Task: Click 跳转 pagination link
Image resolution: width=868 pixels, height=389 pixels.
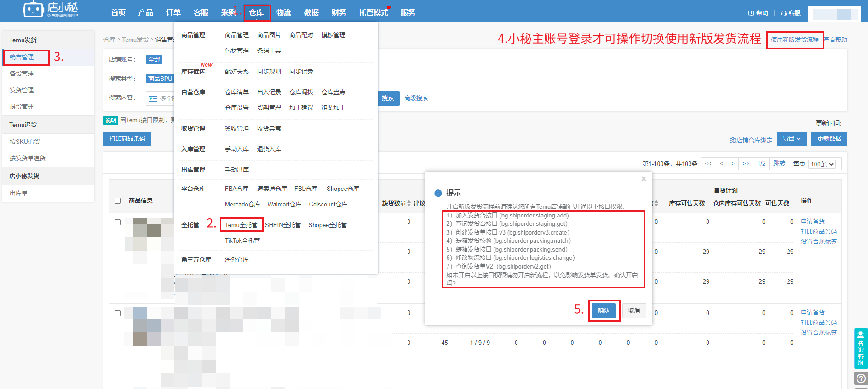Action: click(x=779, y=164)
